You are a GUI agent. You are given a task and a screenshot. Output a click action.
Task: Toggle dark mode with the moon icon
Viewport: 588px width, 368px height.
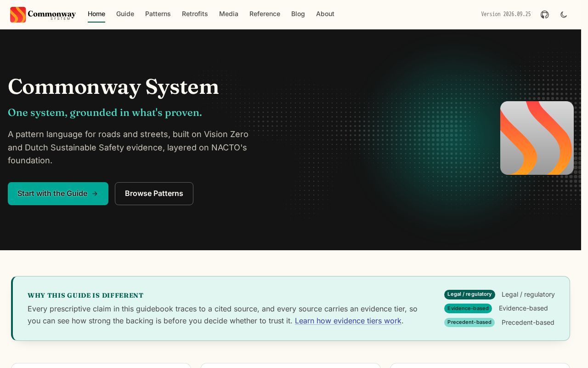tap(564, 14)
